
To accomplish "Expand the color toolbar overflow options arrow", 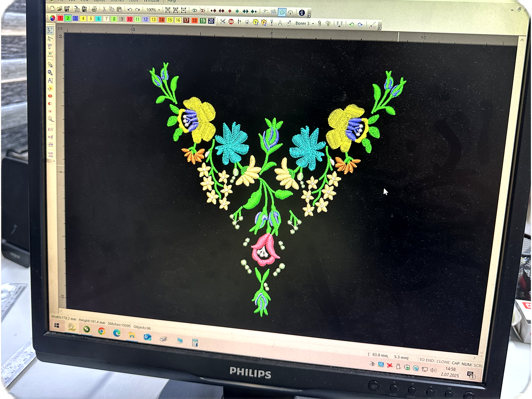I will point(380,27).
